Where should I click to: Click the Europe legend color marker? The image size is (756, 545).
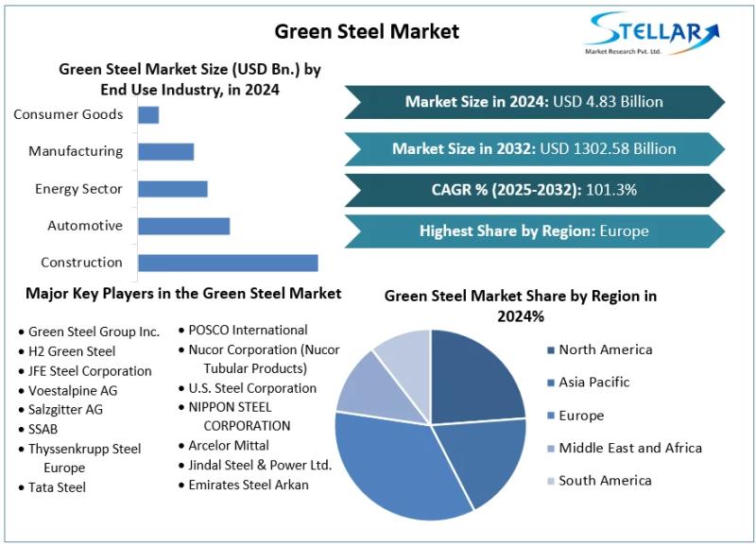[550, 416]
